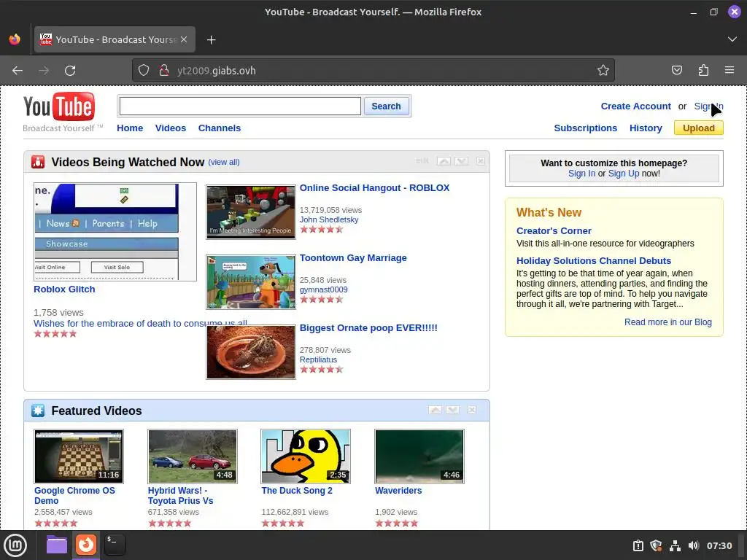
Task: Click the YouTube logo
Action: point(59,106)
